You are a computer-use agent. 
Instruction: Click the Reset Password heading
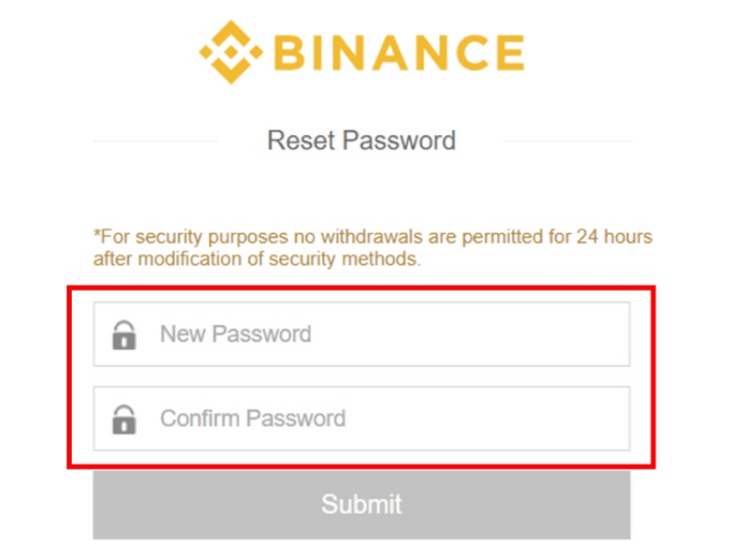[x=361, y=141]
